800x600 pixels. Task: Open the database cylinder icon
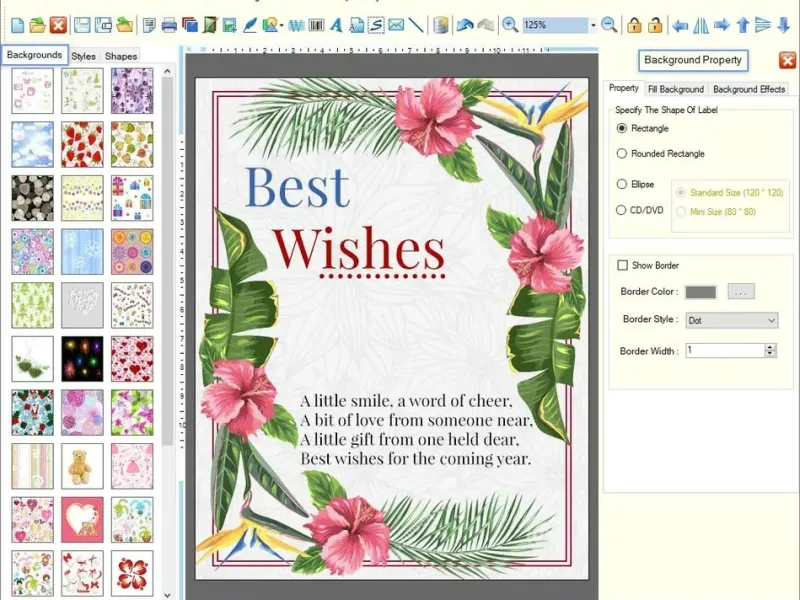pos(441,24)
